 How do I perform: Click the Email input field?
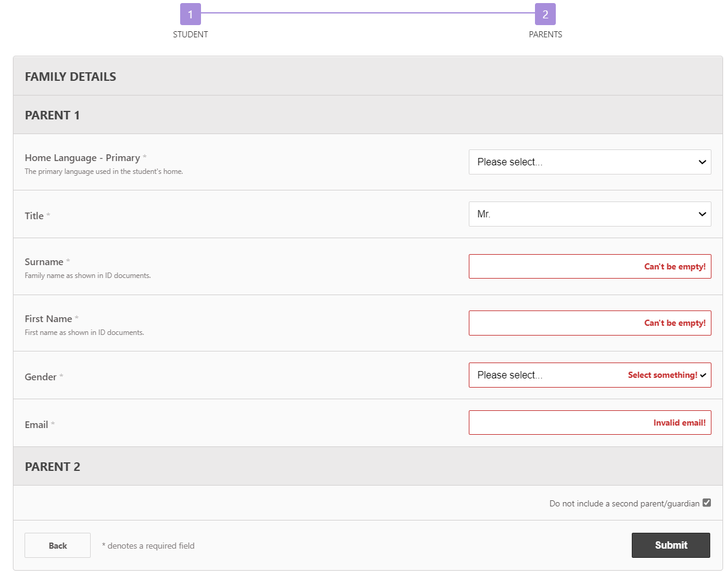pos(590,423)
